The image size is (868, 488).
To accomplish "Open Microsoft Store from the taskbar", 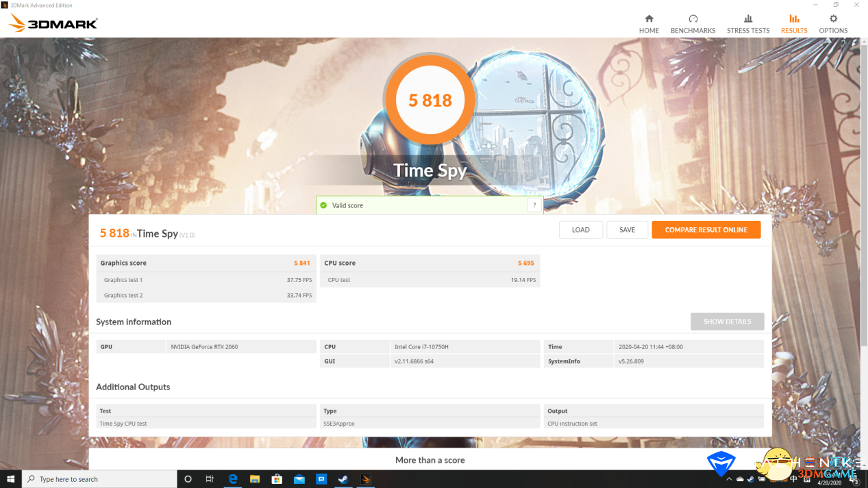I will coord(277,479).
